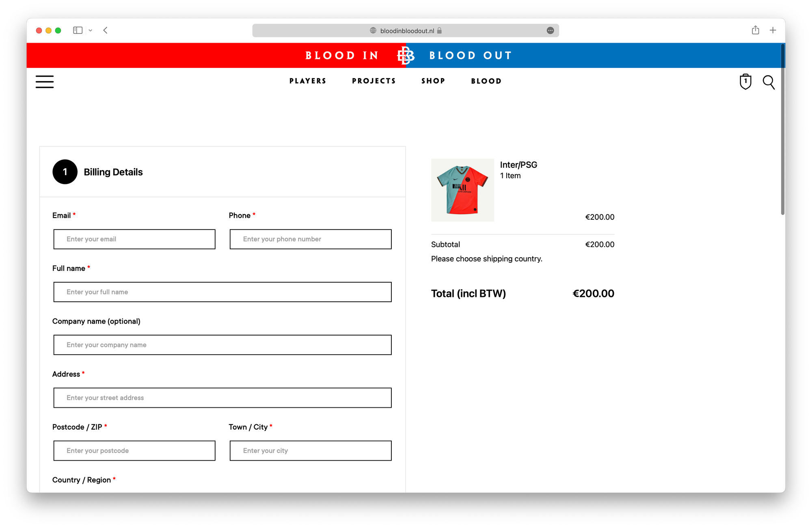Image resolution: width=812 pixels, height=528 pixels.
Task: Click the page vertical scrollbar
Action: click(782, 130)
